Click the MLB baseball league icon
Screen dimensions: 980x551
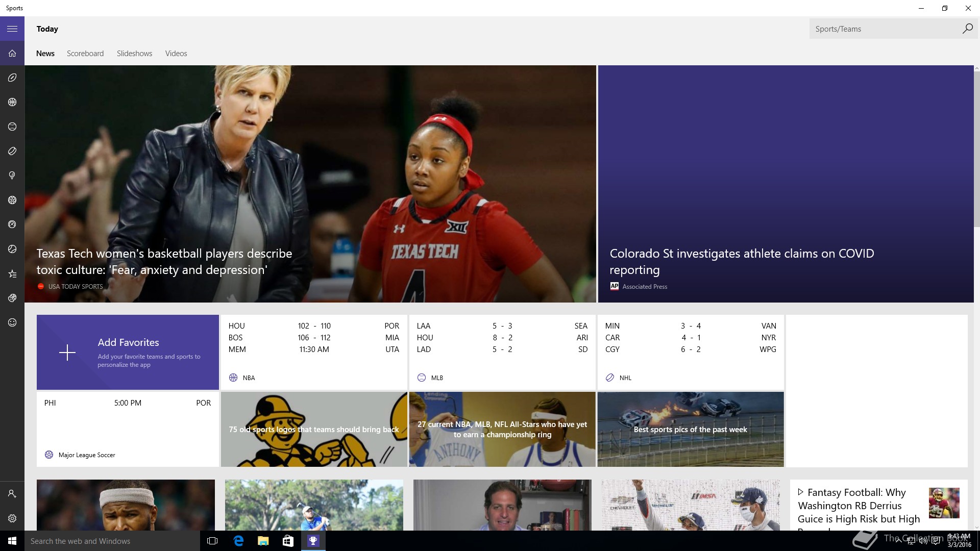tap(422, 378)
